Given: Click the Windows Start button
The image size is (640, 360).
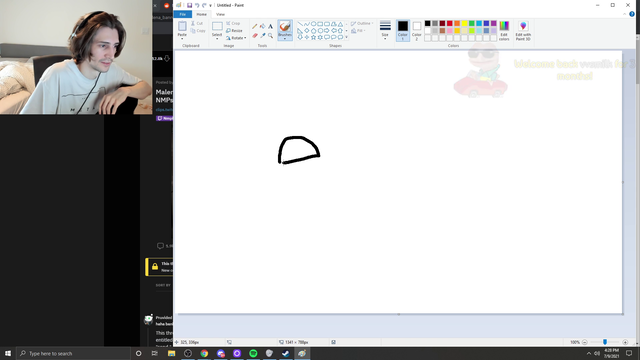Looking at the screenshot, I should [8, 353].
